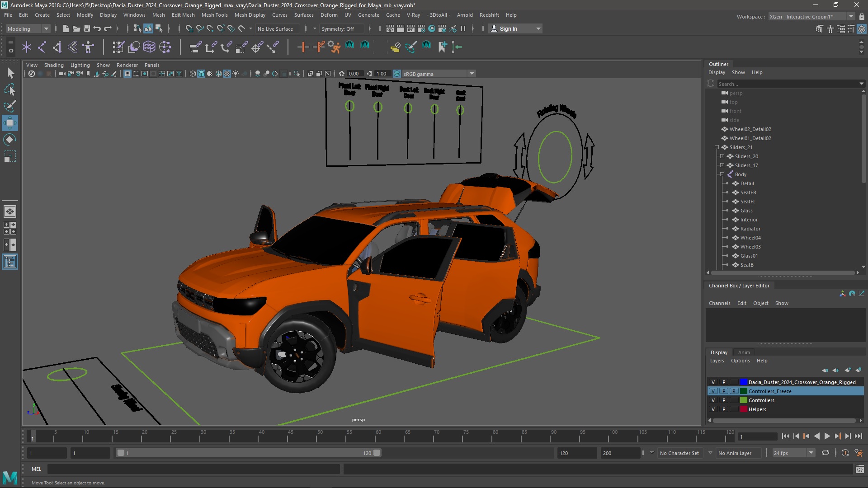Image resolution: width=868 pixels, height=488 pixels.
Task: Click go to end of playback range button
Action: [x=859, y=436]
